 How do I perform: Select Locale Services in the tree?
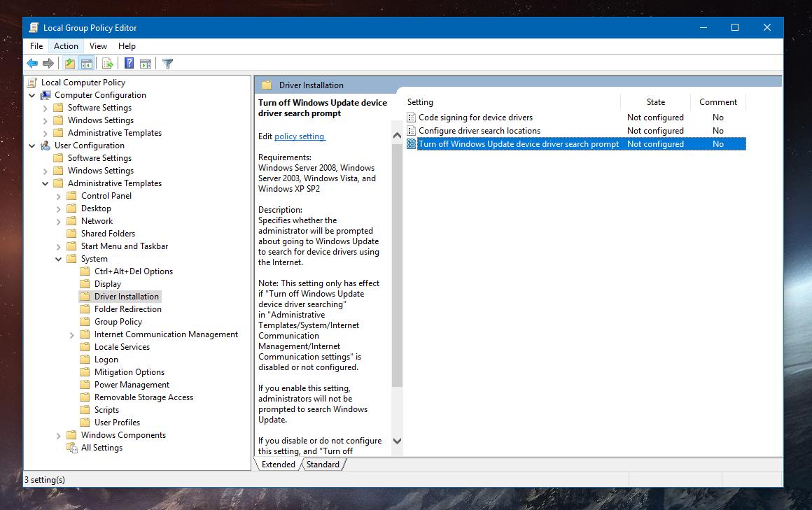pos(122,347)
